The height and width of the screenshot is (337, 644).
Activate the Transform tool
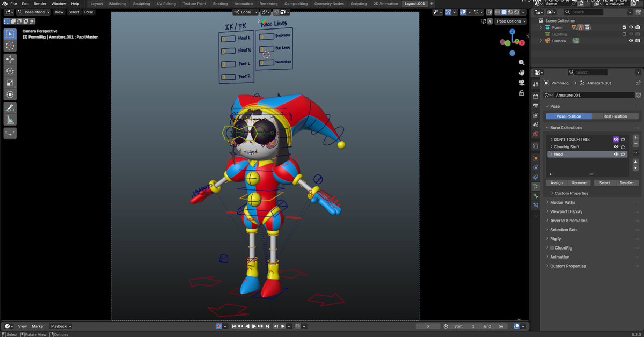pyautogui.click(x=10, y=94)
